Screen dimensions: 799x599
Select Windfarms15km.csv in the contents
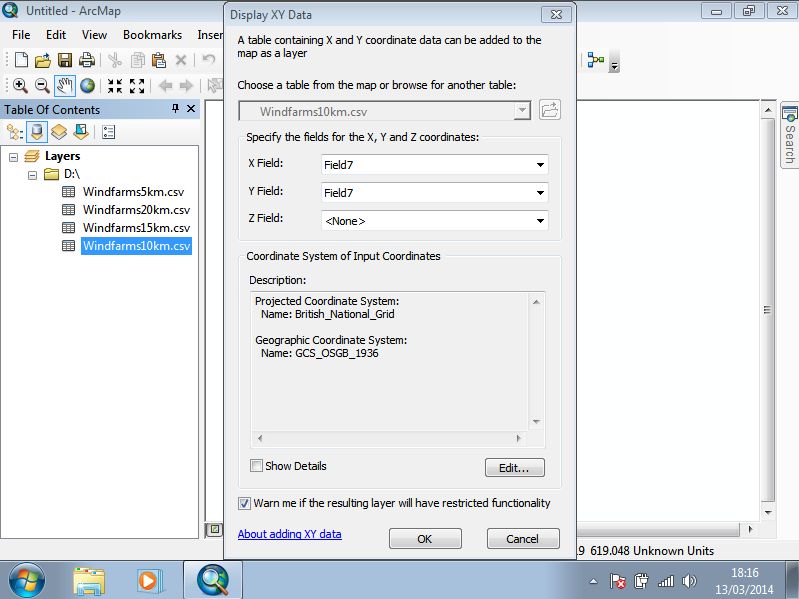coord(136,228)
